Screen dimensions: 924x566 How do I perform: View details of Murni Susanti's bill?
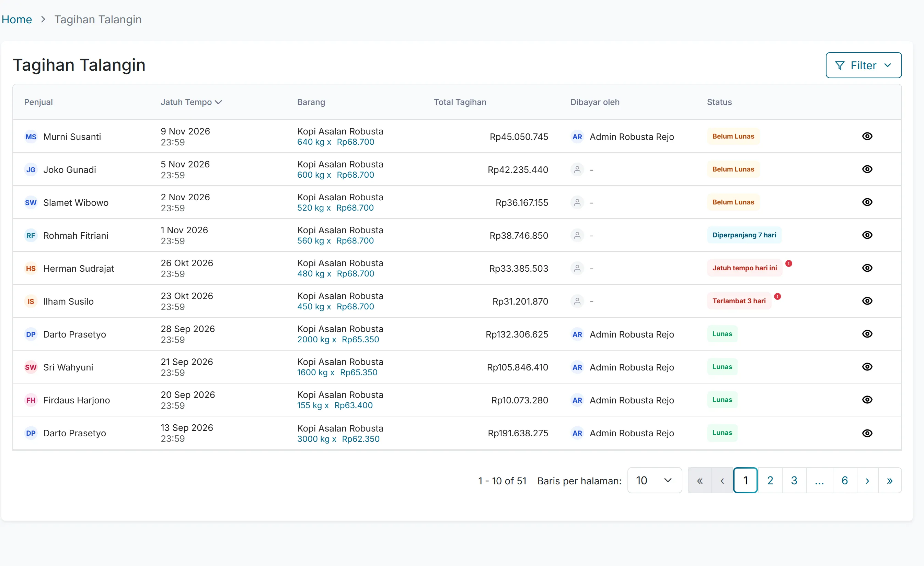[867, 137]
